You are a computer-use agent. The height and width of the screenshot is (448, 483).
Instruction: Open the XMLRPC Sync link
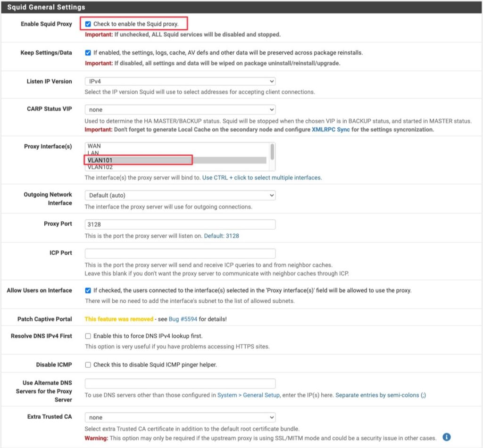tap(331, 130)
